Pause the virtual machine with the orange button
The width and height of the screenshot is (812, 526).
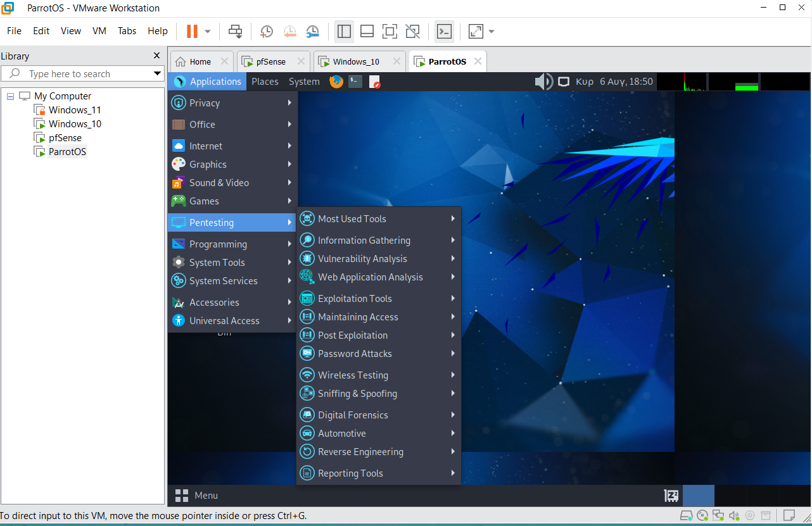(x=192, y=31)
